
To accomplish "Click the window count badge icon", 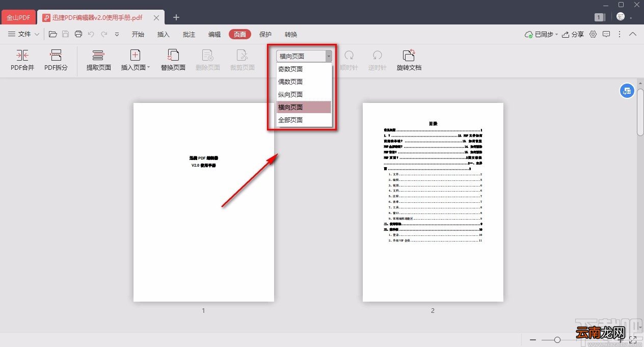I will (599, 17).
